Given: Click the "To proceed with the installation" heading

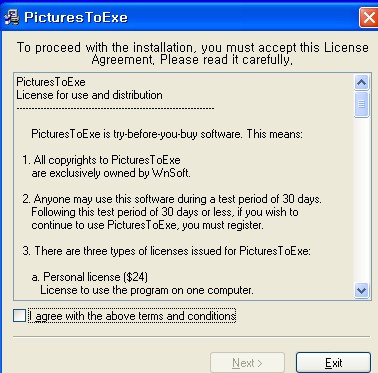Looking at the screenshot, I should pyautogui.click(x=193, y=53).
